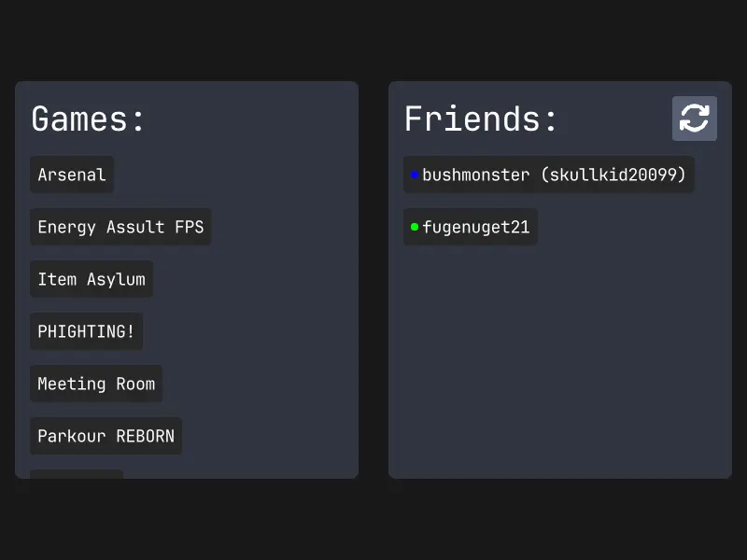747x560 pixels.
Task: Click the blue status dot beside bushmonster
Action: point(415,175)
